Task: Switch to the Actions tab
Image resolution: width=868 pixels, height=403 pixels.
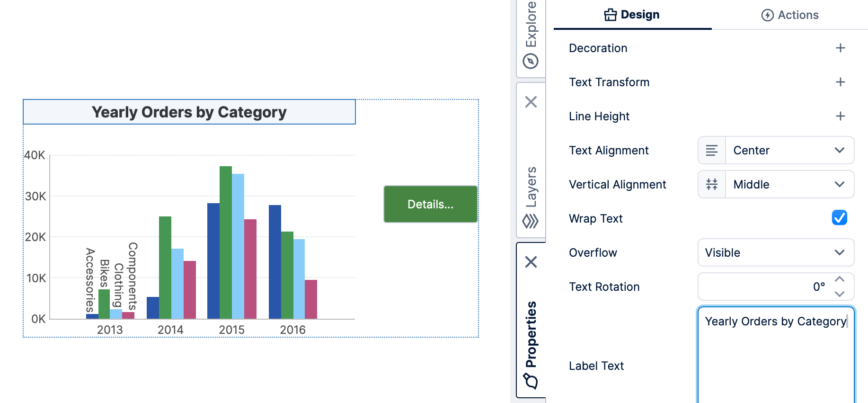Action: [789, 15]
